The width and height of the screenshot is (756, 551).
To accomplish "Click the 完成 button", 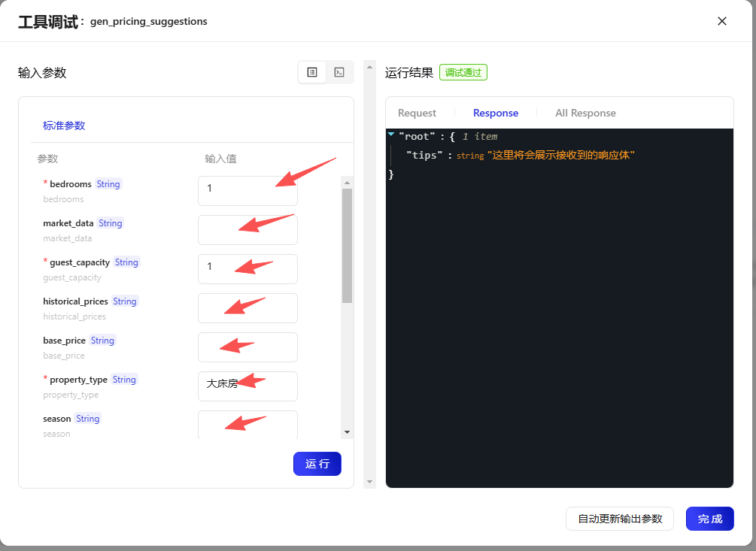I will point(709,519).
